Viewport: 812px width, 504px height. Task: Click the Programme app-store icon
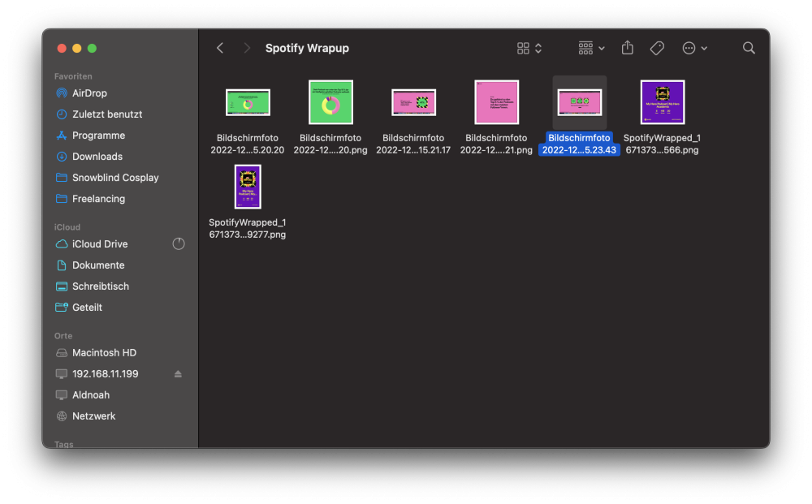(62, 136)
